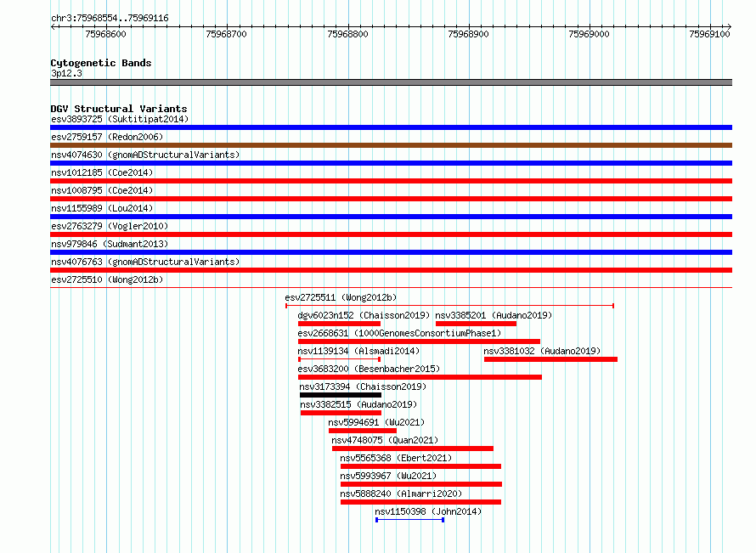Click the red nsv5888240 variant bar
This screenshot has width=756, height=553.
click(421, 502)
